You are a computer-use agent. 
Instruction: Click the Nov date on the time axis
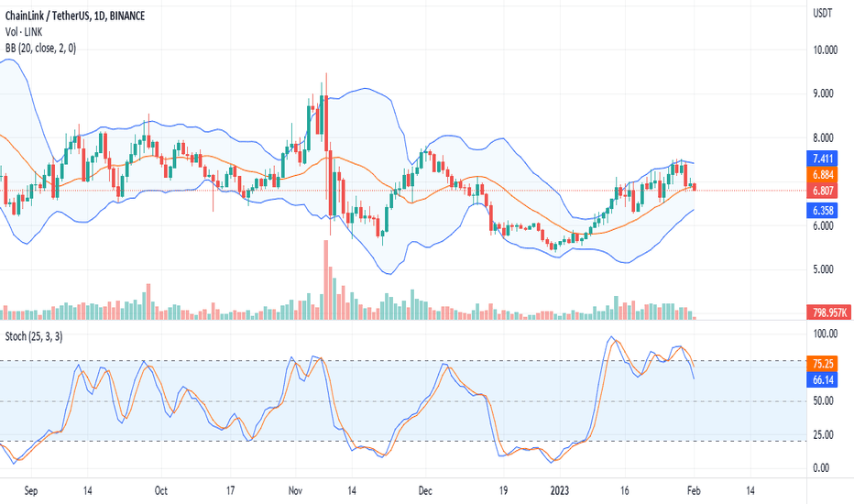(295, 490)
